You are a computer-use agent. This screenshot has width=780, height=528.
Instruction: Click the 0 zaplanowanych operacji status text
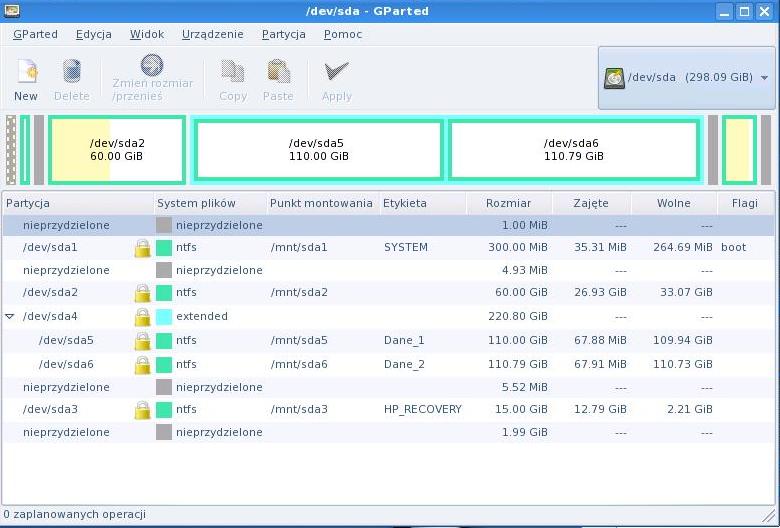pyautogui.click(x=75, y=515)
